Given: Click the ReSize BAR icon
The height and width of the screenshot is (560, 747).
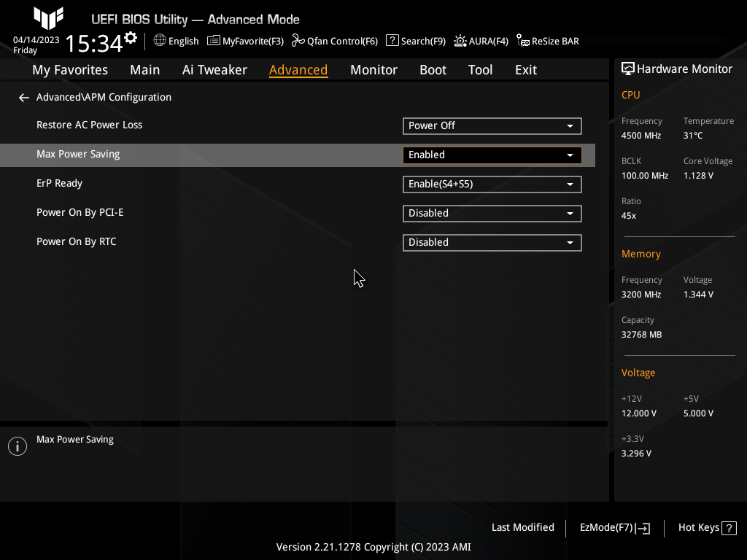Looking at the screenshot, I should 522,41.
